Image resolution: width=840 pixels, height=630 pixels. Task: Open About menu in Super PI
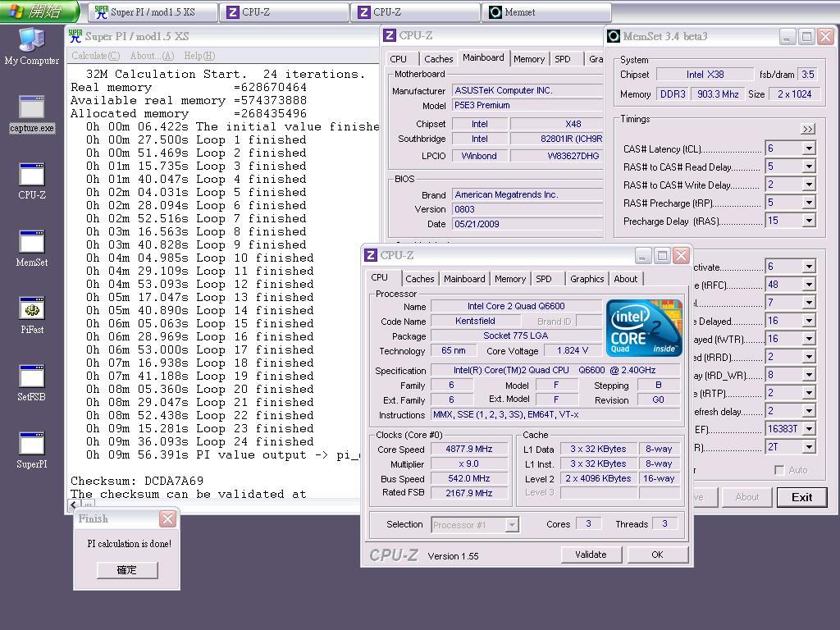click(x=152, y=56)
